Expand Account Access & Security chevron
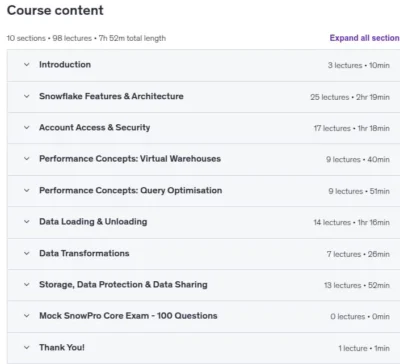Image resolution: width=400 pixels, height=364 pixels. (27, 127)
